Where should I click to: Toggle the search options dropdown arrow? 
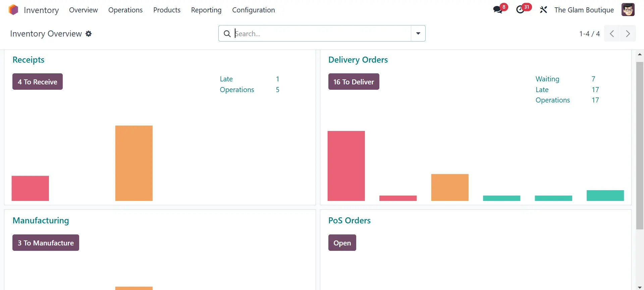pos(418,33)
